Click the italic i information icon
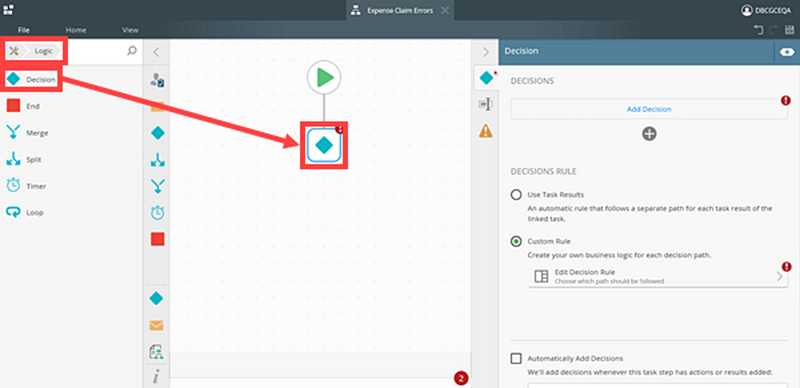800x388 pixels. [156, 377]
